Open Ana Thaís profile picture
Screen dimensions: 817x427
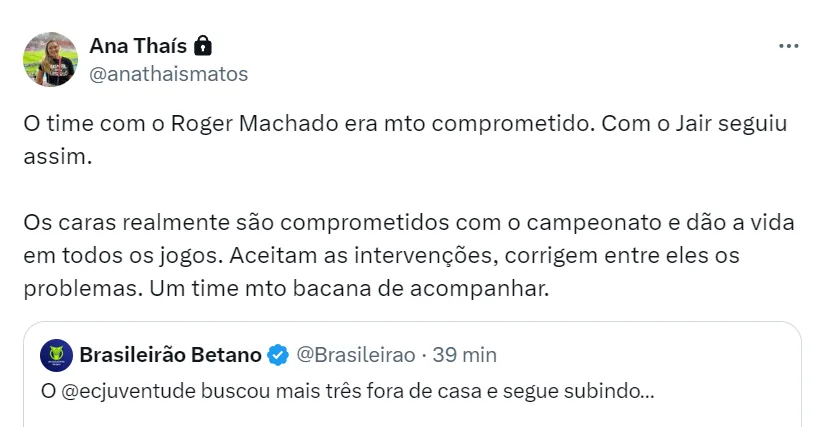(x=50, y=59)
